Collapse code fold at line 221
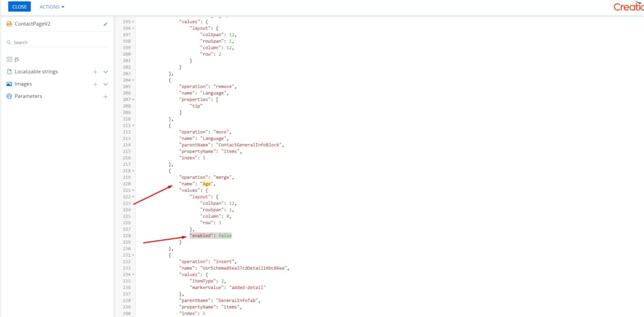Image resolution: width=644 pixels, height=317 pixels. coord(133,190)
